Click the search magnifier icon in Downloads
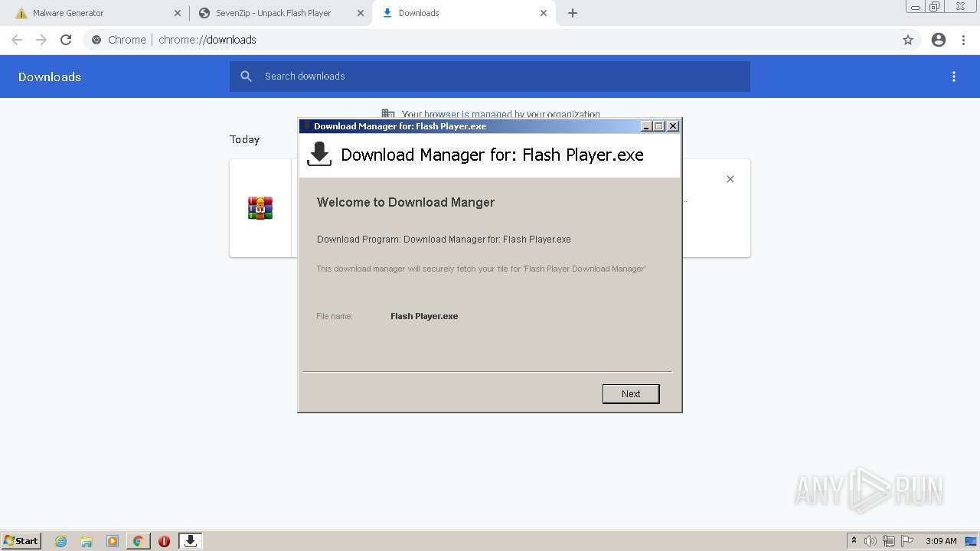 point(246,77)
